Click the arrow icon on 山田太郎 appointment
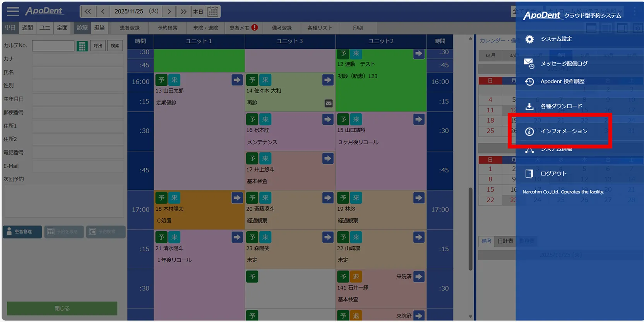Viewport: 644px width, 322px height. click(237, 80)
